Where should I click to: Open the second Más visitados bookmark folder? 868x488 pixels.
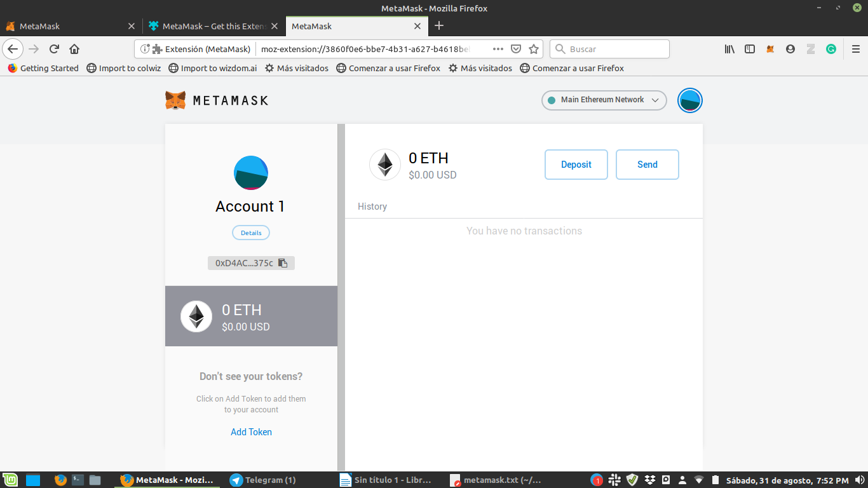coord(480,68)
